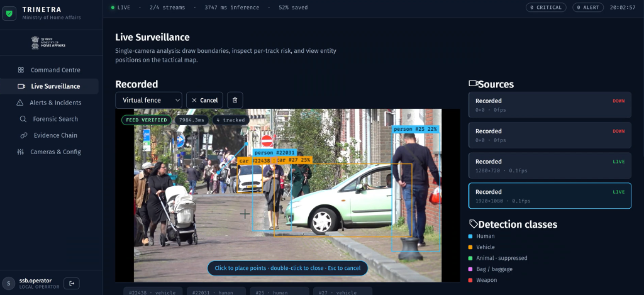Click the 7984.3ms latency badge
The width and height of the screenshot is (644, 295).
[x=192, y=120]
